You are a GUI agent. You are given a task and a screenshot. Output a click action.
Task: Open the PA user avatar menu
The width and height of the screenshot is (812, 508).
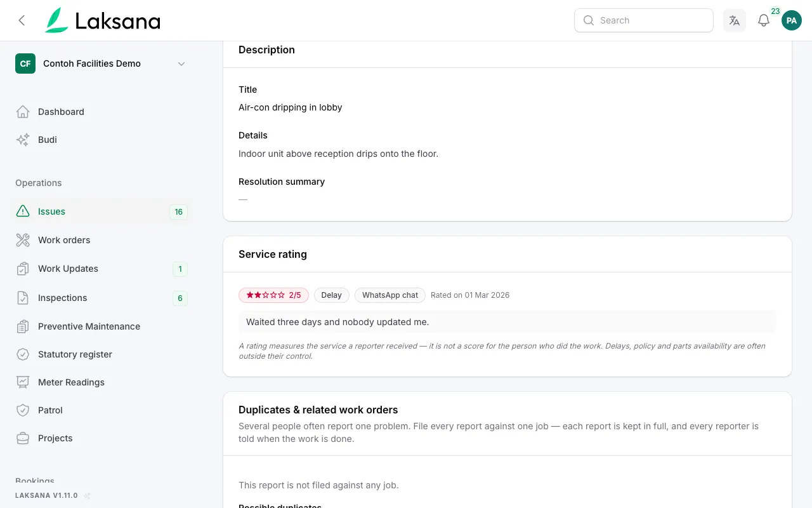coord(792,20)
